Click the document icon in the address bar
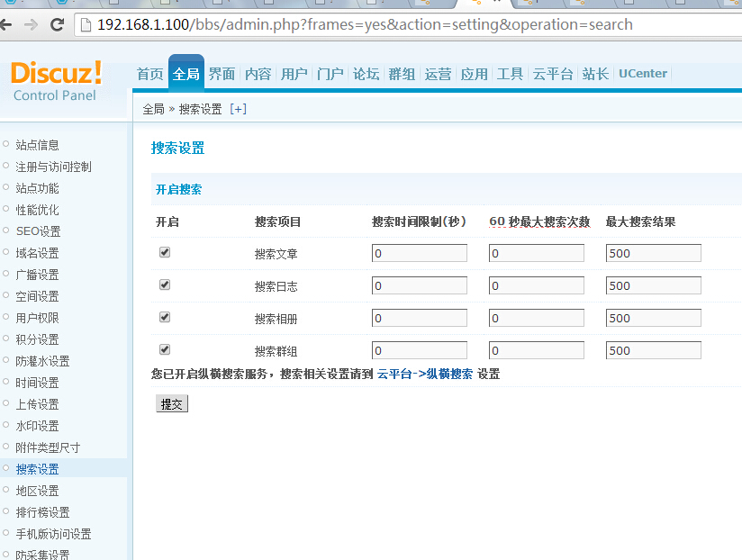This screenshot has height=560, width=742. pyautogui.click(x=85, y=24)
